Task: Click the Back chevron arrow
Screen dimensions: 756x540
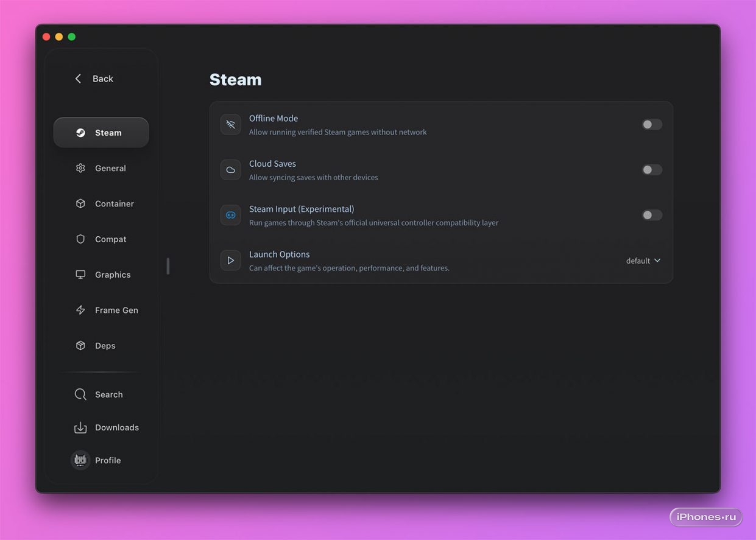Action: (78, 79)
